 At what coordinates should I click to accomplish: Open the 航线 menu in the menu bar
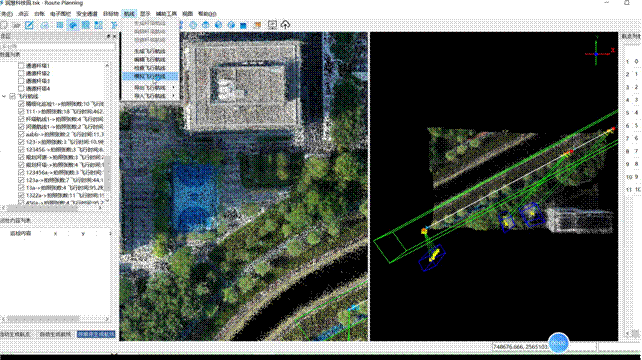[x=129, y=14]
